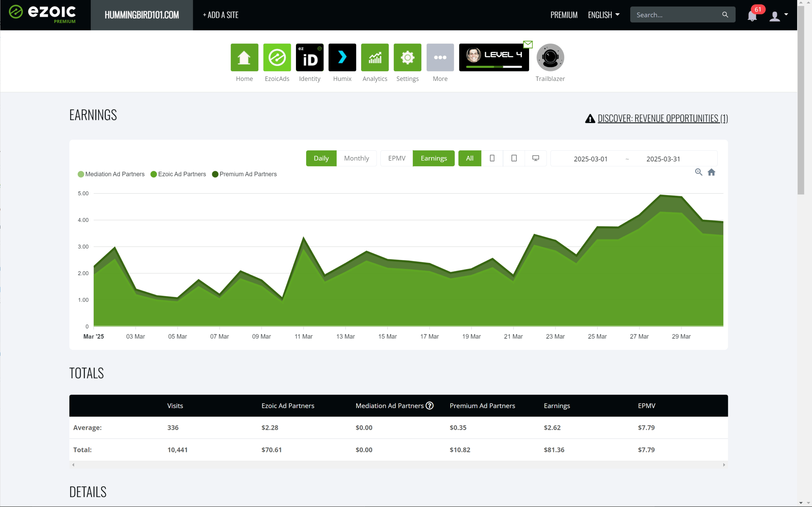Open the More options icon
812x507 pixels.
click(x=440, y=57)
